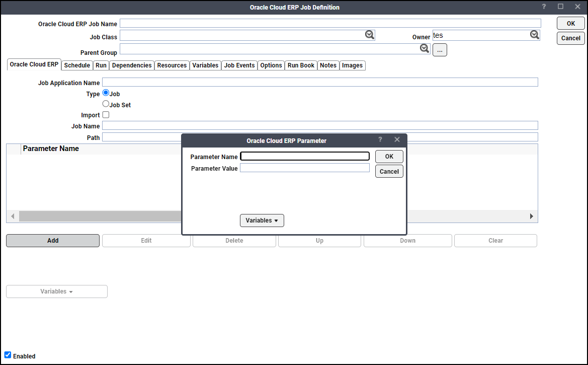This screenshot has height=365, width=588.
Task: Confirm the parameter with OK button
Action: (389, 157)
